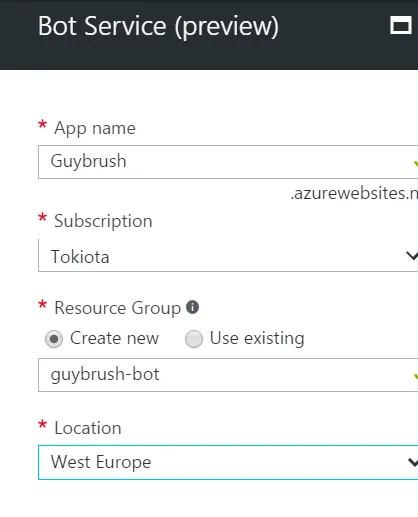Click the resource group name field guybrush-bot
Viewport: 418px width, 517px height.
coord(228,375)
